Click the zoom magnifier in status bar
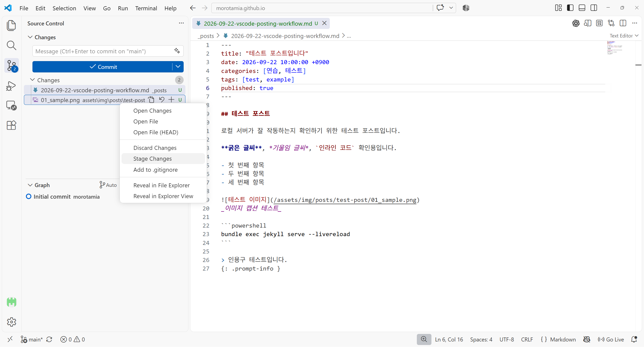The image size is (644, 347). pyautogui.click(x=424, y=339)
